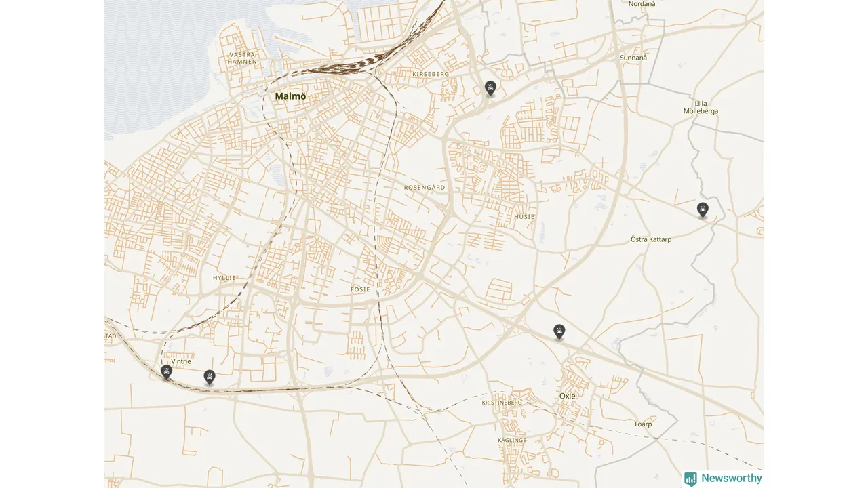Click the Käglinge place label
The width and height of the screenshot is (868, 488).
[x=512, y=441]
